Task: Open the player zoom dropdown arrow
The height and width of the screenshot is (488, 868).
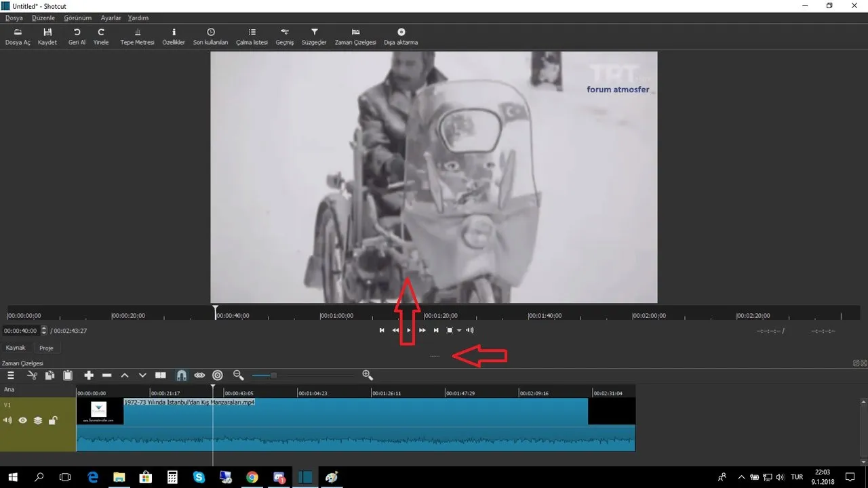Action: tap(459, 331)
